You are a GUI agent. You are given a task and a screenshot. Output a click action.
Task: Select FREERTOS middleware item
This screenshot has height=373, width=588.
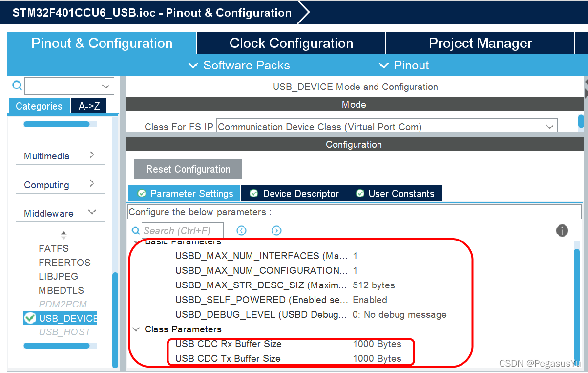tap(64, 263)
